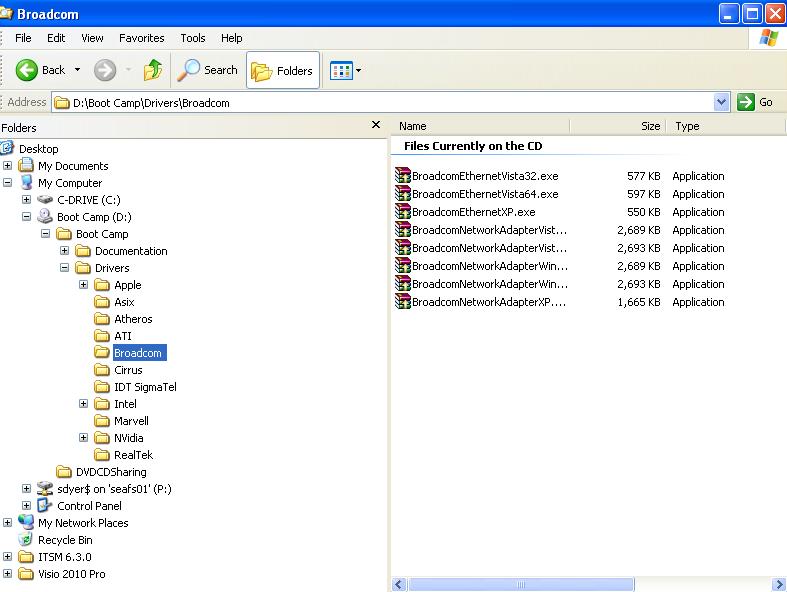Screen dimensions: 787x592
Task: Click the Control Panel icon
Action: click(x=45, y=506)
